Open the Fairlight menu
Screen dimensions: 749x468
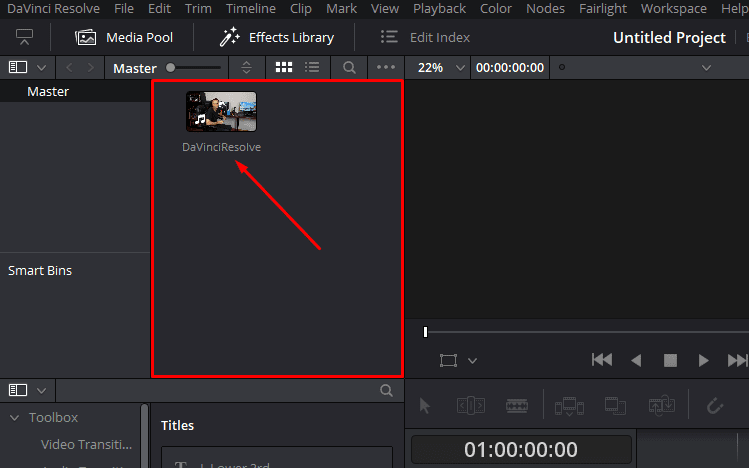603,9
